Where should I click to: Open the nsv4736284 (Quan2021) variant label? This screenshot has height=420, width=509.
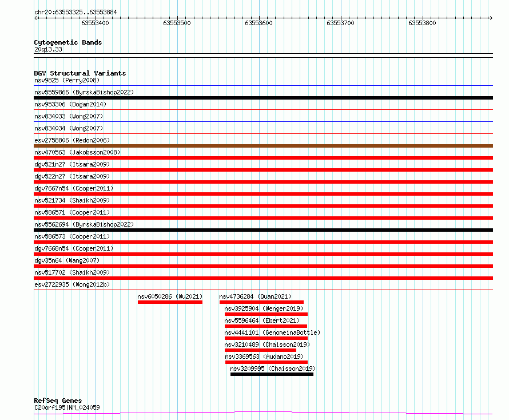(x=255, y=296)
